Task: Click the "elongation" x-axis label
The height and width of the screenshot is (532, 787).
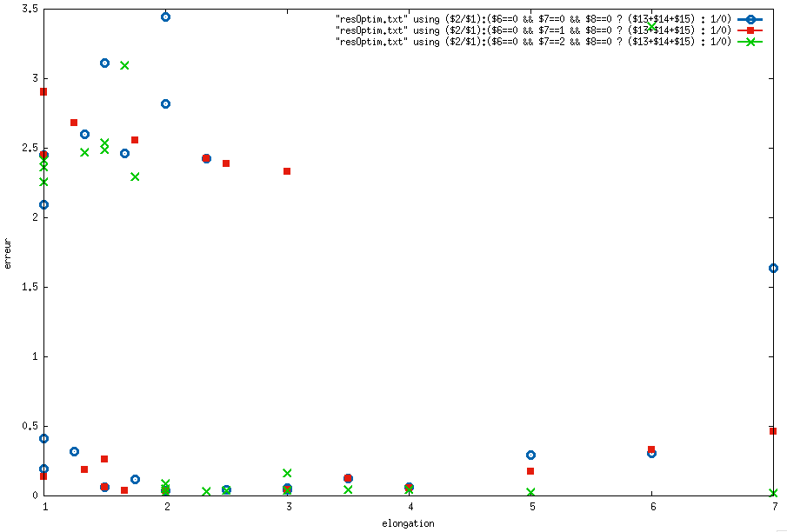Action: coord(408,523)
